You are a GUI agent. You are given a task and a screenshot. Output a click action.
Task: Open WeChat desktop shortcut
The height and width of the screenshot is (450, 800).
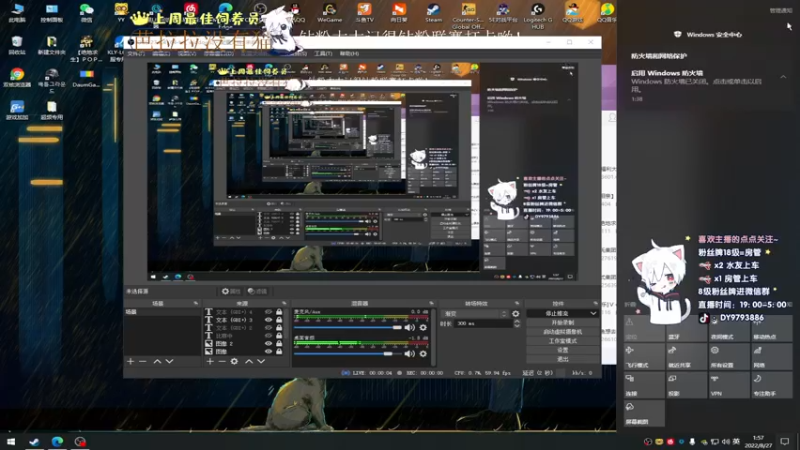pos(87,12)
